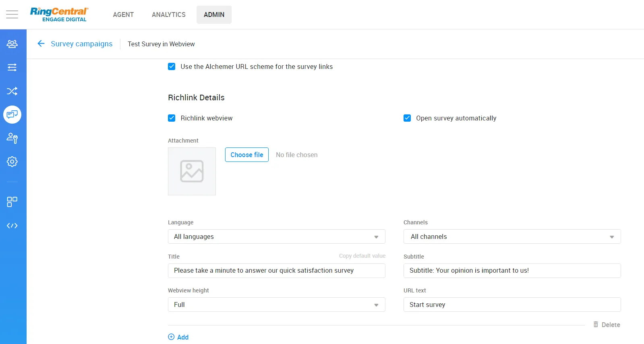Click the grid apps sidebar icon
Viewport: 644px width, 344px height.
coord(12,202)
